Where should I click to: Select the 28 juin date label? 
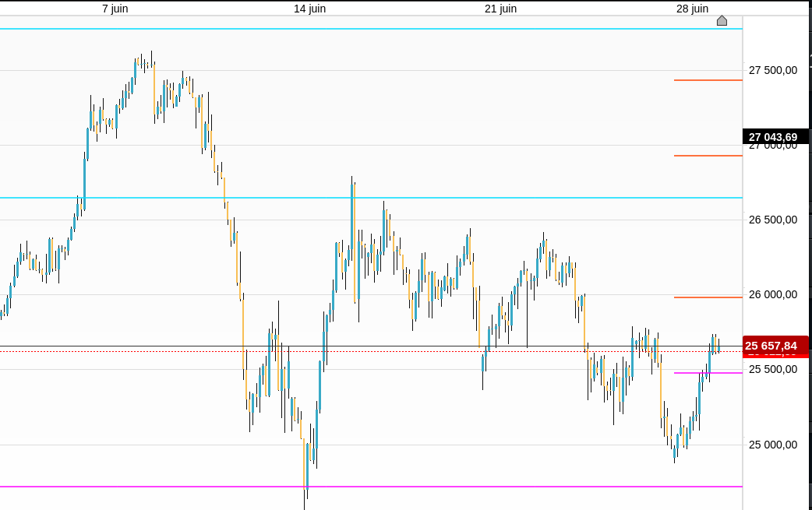coord(692,9)
